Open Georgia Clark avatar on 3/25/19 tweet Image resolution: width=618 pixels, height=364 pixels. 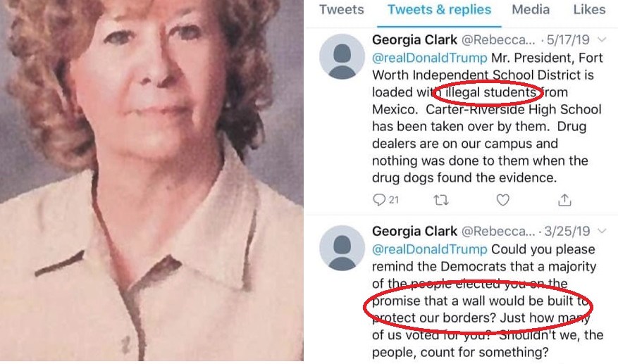[x=342, y=248]
